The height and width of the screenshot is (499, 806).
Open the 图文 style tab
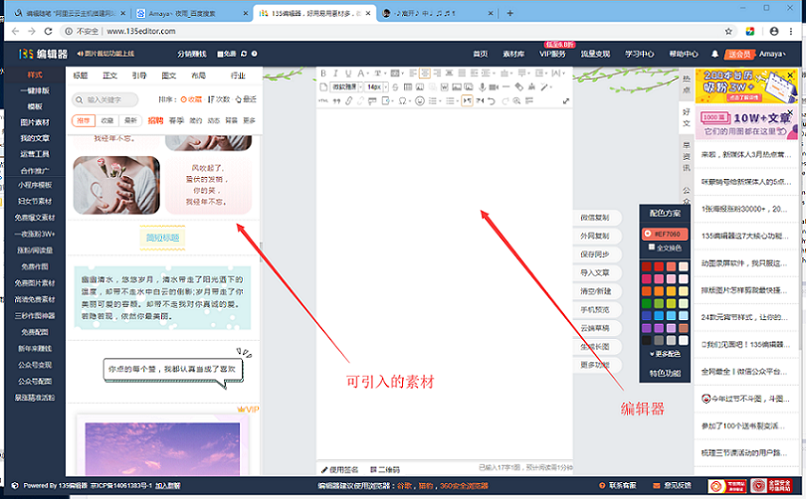[x=169, y=76]
